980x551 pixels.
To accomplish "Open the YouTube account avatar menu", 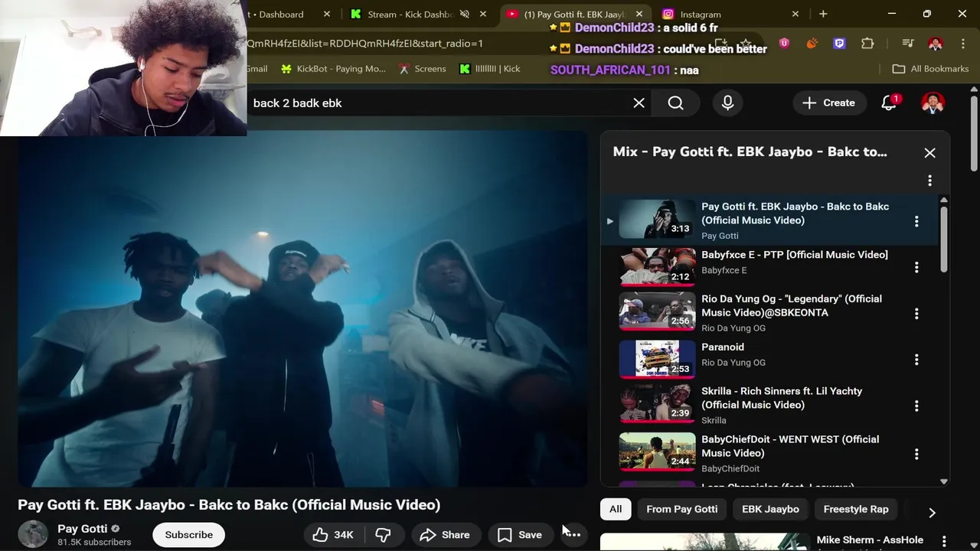I will 933,103.
